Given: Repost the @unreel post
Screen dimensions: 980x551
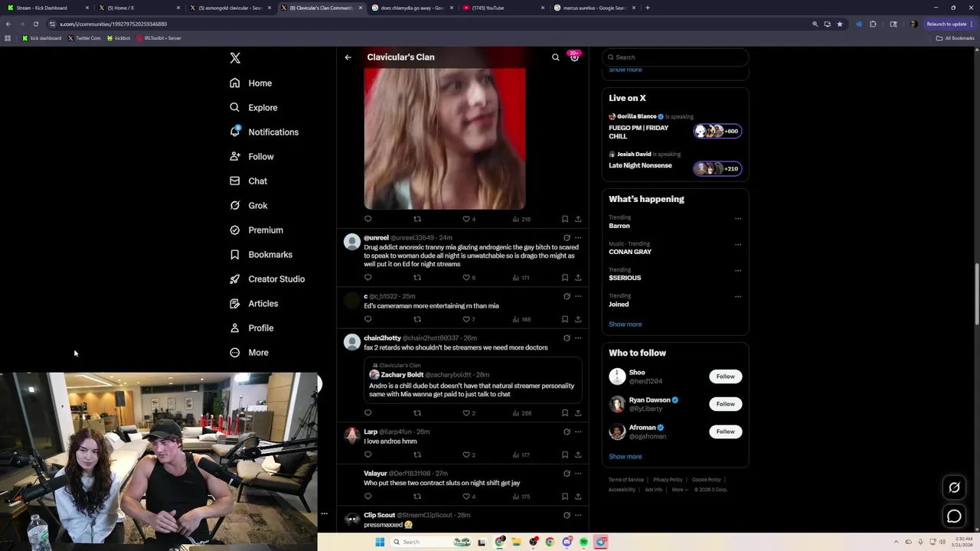Looking at the screenshot, I should pos(417,278).
